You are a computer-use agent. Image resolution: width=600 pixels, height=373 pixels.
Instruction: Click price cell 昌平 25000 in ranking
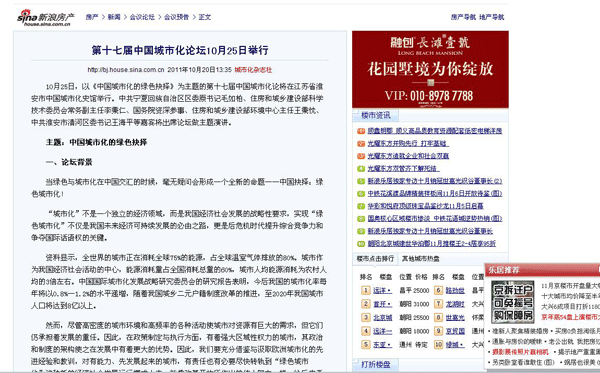[x=414, y=290]
